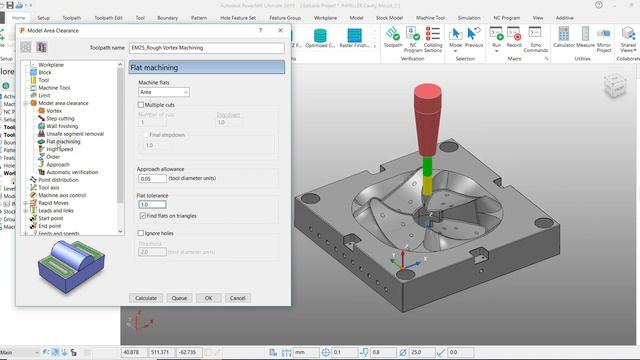Click the Flat tolerance field
Viewport: 640px width, 360px height.
(x=152, y=204)
